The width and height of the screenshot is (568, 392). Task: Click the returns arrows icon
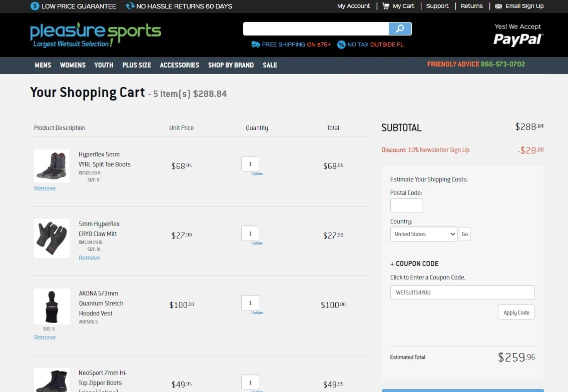[x=130, y=6]
